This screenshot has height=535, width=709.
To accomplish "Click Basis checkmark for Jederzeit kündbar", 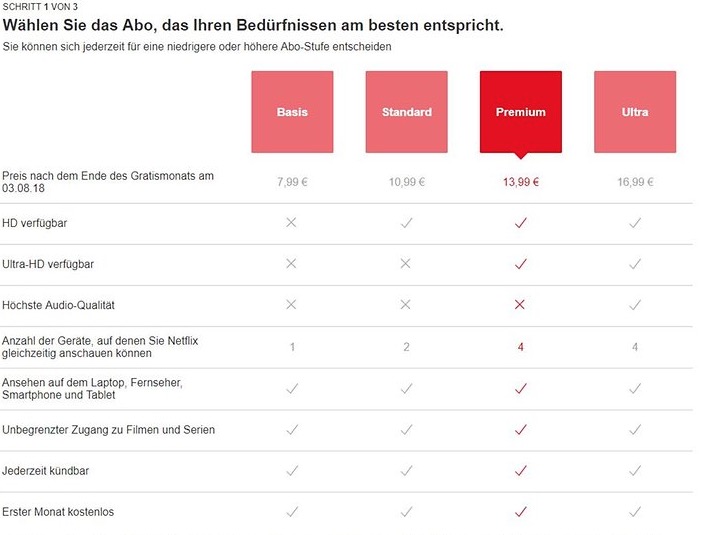I will point(292,470).
